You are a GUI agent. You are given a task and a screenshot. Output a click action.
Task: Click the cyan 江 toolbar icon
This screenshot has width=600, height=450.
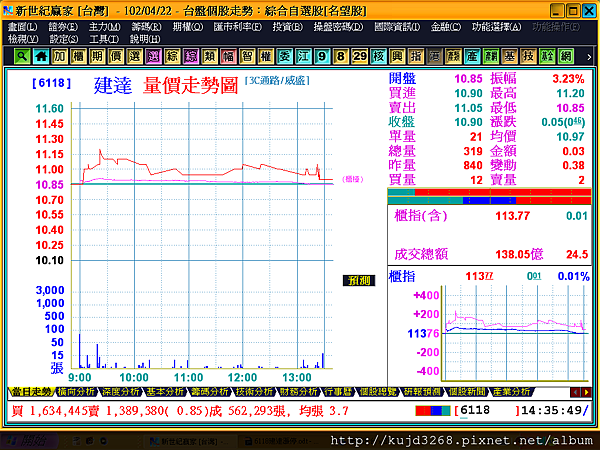coord(303,57)
